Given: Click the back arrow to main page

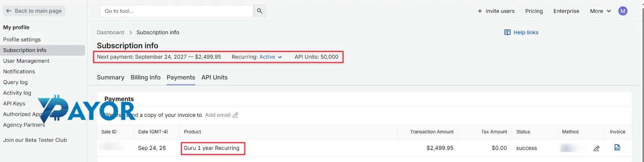Looking at the screenshot, I should tap(9, 11).
